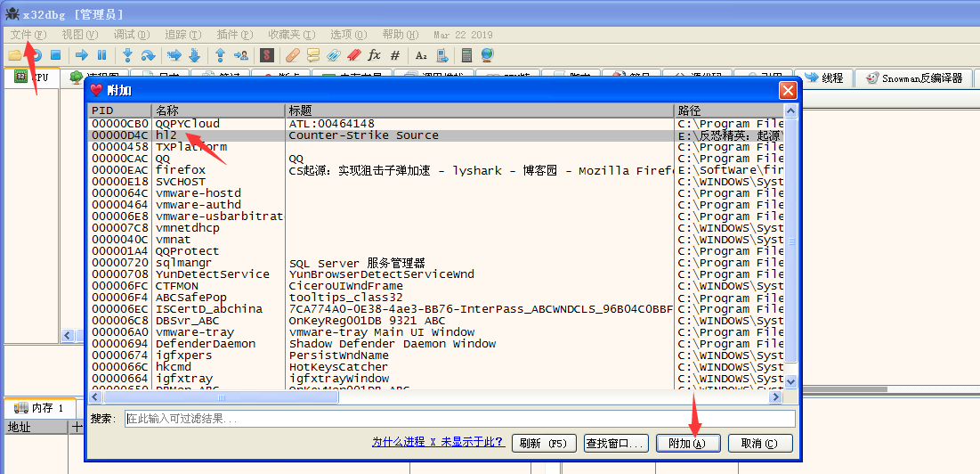Click the 查找窗口... button

pos(614,444)
